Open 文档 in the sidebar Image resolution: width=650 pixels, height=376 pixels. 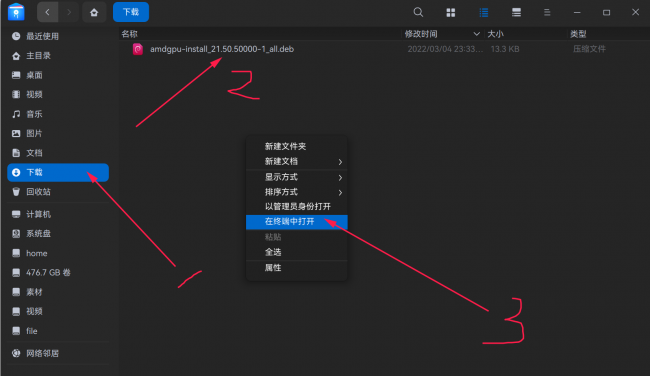(x=58, y=153)
